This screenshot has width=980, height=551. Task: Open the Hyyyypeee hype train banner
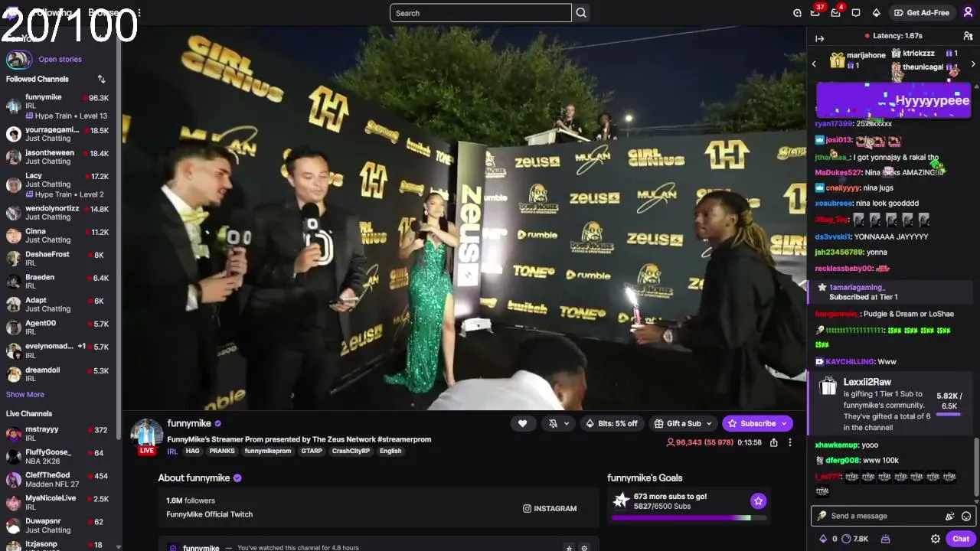point(893,100)
